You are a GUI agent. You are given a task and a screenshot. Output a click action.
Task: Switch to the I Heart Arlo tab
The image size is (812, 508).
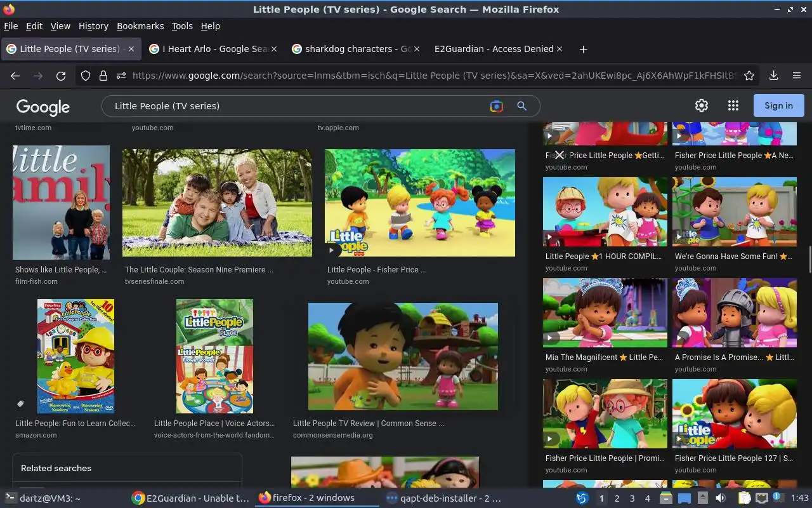[x=213, y=49]
